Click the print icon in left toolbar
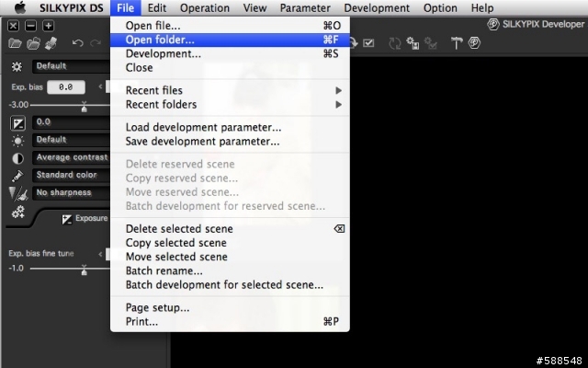 point(51,43)
